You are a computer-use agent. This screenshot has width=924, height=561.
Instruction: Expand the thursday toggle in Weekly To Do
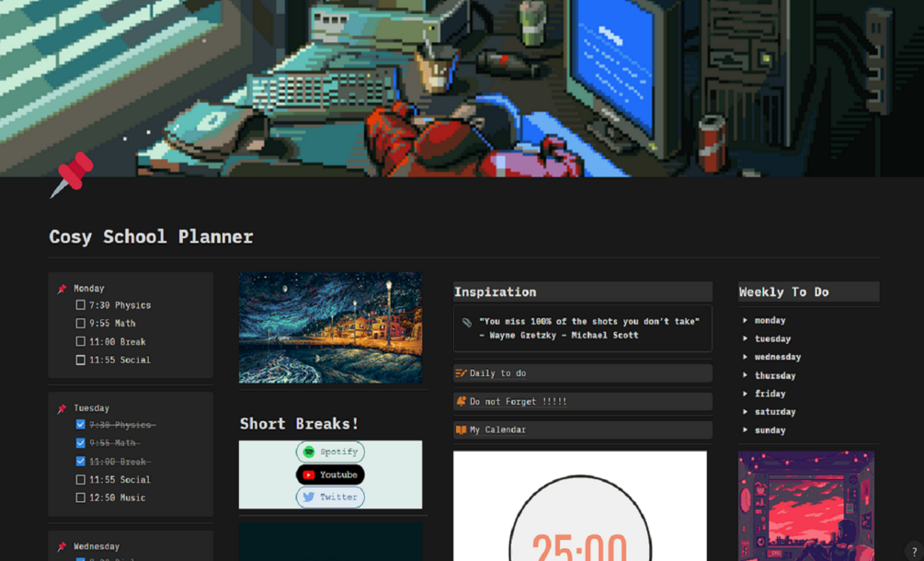(x=745, y=375)
